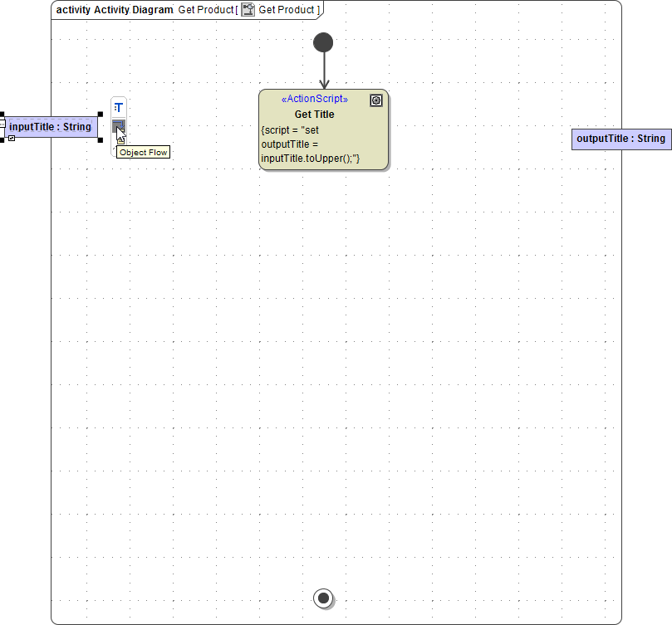Select the Object Flow tool in smart manipulator
The height and width of the screenshot is (625, 672).
point(119,127)
